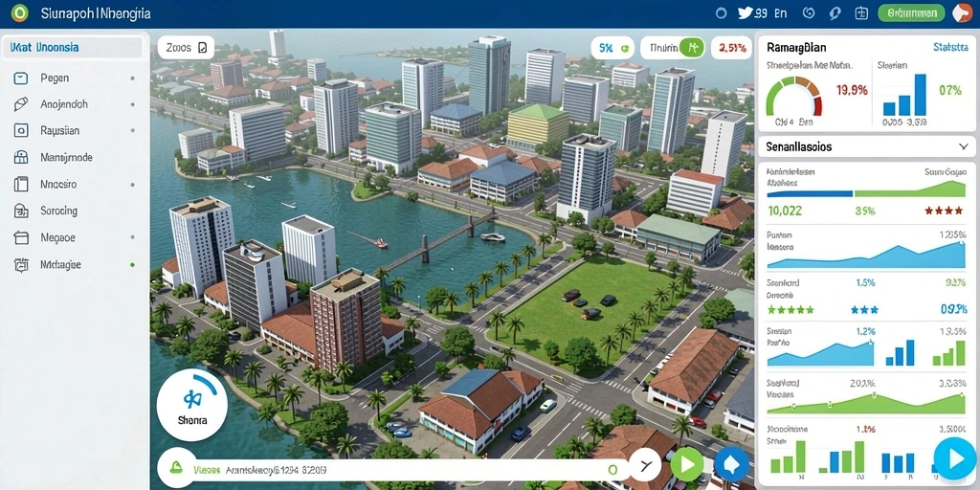
Task: Click the green dot beside Mnhagae
Action: tap(132, 265)
